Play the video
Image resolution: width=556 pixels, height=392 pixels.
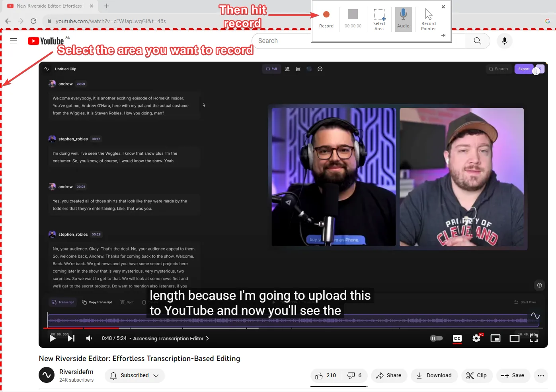(x=53, y=338)
